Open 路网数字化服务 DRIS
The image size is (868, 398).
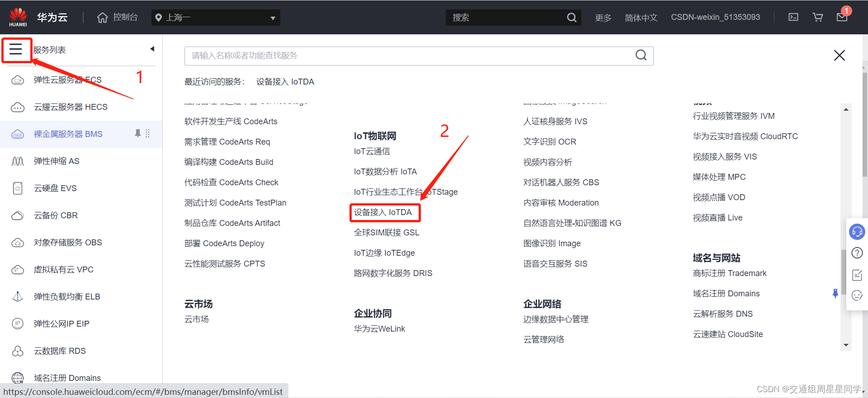point(393,273)
